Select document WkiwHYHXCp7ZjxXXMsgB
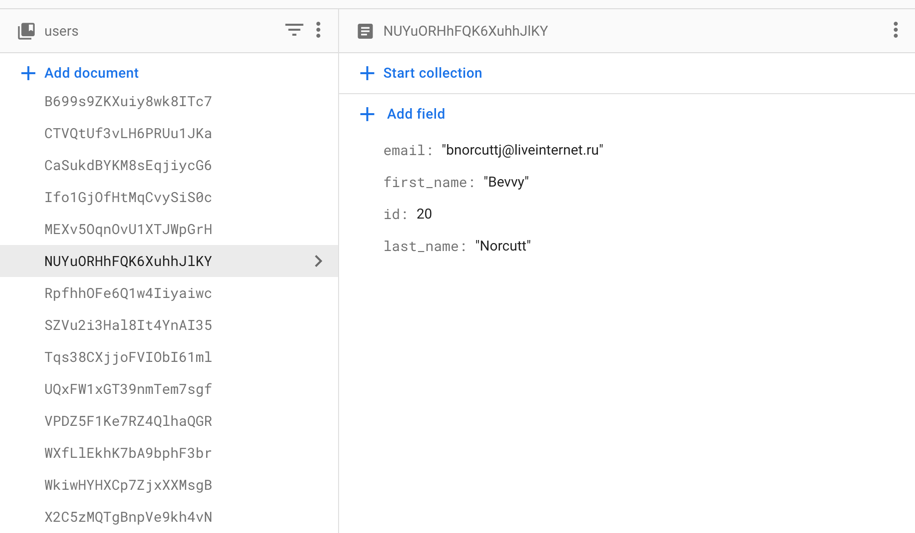The image size is (915, 533). (x=128, y=485)
